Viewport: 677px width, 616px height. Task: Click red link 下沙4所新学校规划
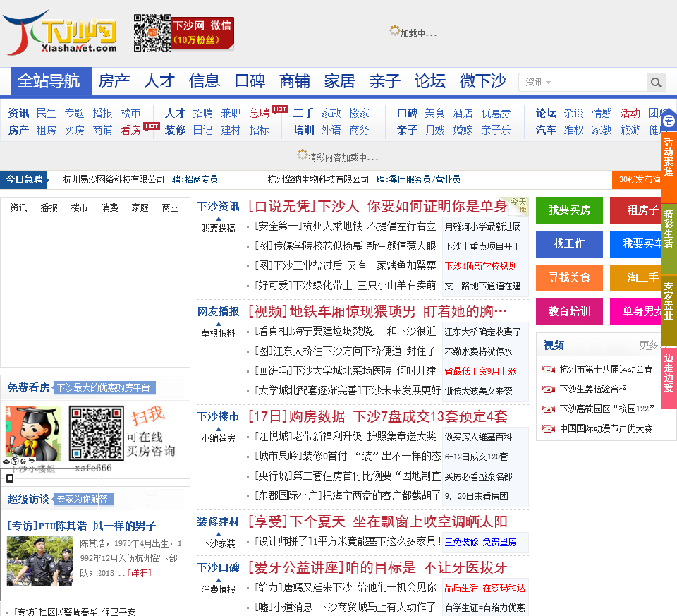coord(480,266)
